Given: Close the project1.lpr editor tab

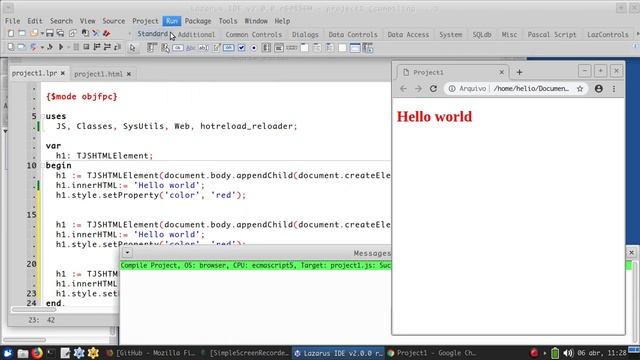Looking at the screenshot, I should [x=63, y=73].
